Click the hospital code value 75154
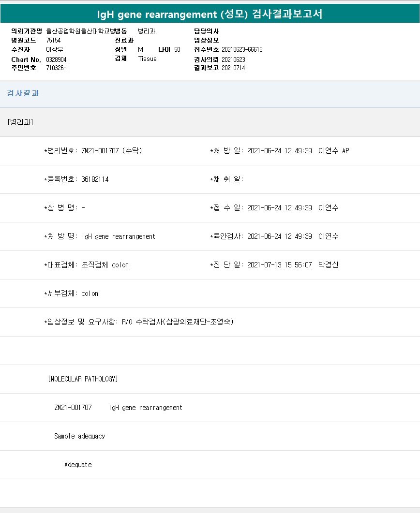 coord(53,40)
